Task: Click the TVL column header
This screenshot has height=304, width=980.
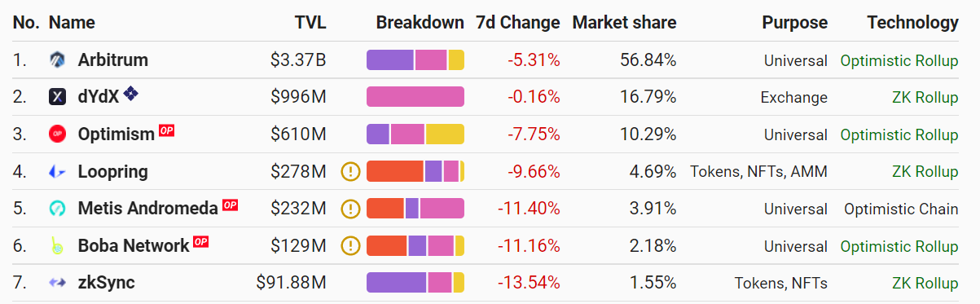Action: [x=310, y=23]
